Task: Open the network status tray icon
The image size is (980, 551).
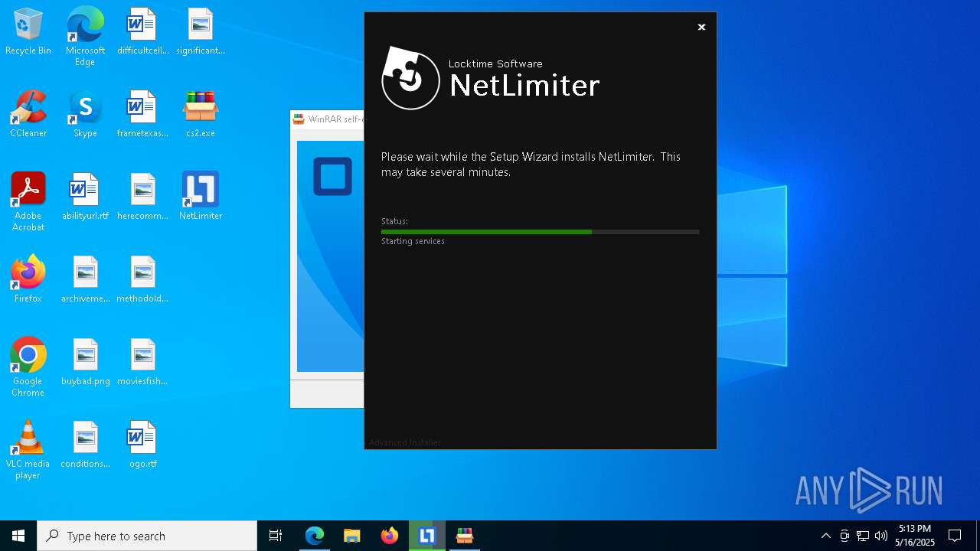Action: click(863, 536)
